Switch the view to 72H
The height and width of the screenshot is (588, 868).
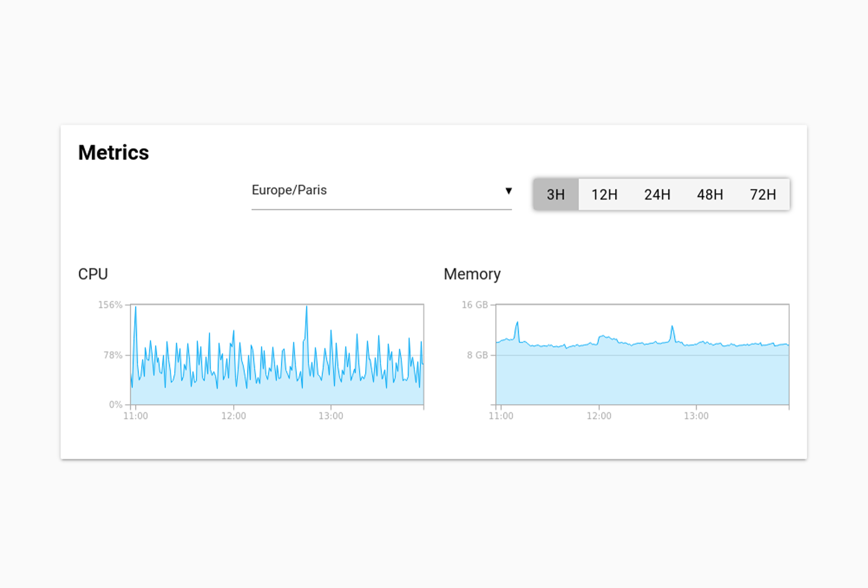tap(763, 194)
